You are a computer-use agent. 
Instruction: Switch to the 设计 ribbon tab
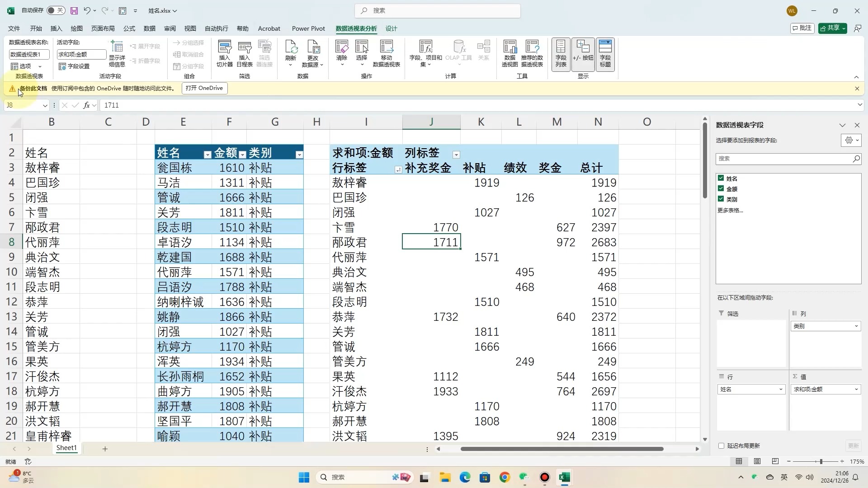pos(391,28)
